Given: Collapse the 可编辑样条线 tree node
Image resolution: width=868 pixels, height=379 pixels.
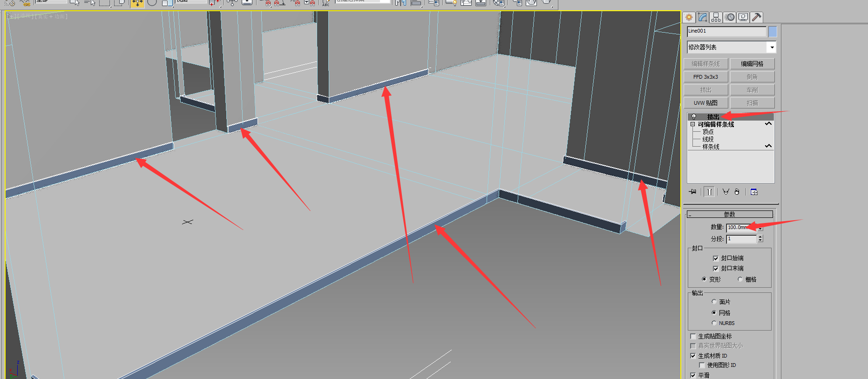Looking at the screenshot, I should pos(692,124).
